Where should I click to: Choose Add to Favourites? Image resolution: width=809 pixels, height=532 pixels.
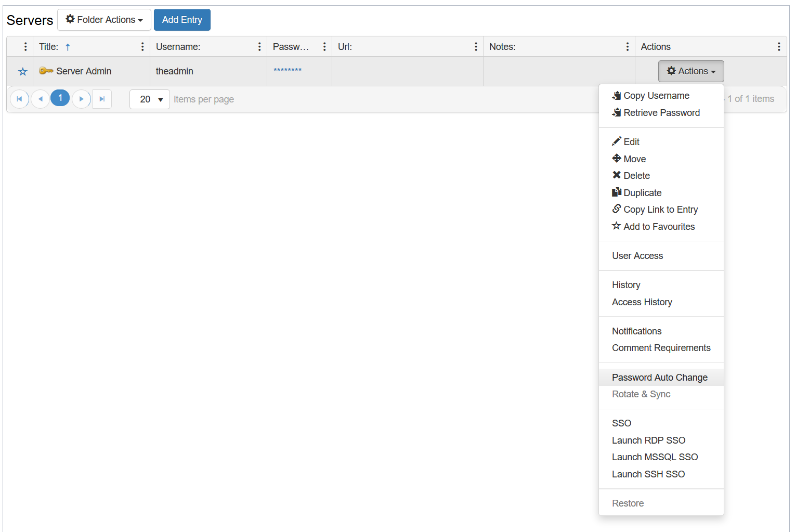click(661, 227)
